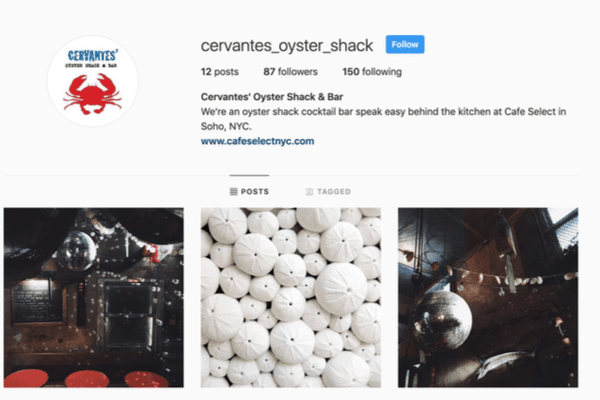Viewport: 600px width, 400px height.
Task: Click the disco ball in the first post
Action: [78, 251]
